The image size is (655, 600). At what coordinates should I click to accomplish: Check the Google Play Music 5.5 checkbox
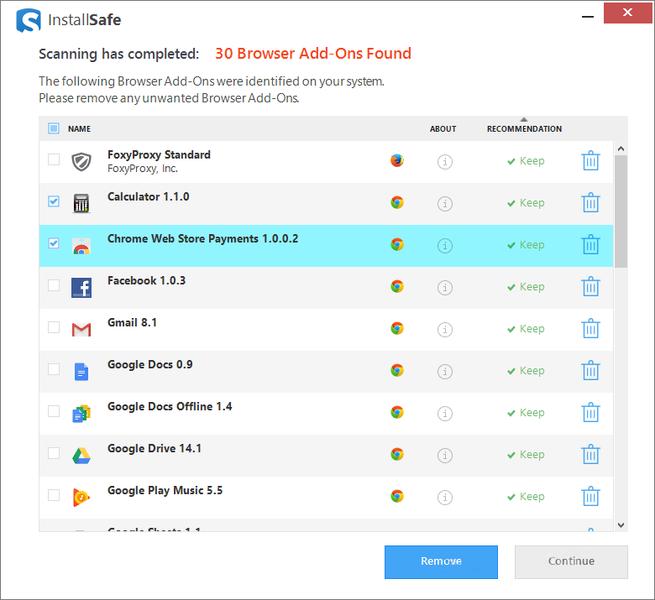(53, 495)
